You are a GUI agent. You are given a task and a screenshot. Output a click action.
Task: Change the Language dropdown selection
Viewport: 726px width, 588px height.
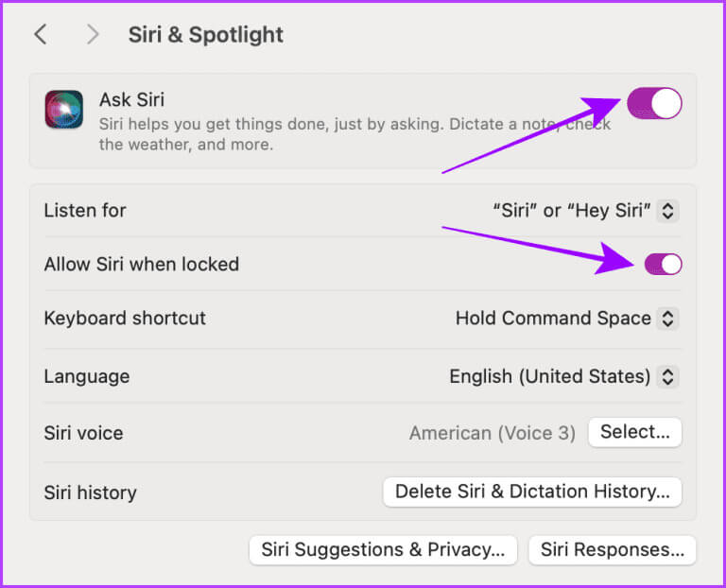click(563, 376)
